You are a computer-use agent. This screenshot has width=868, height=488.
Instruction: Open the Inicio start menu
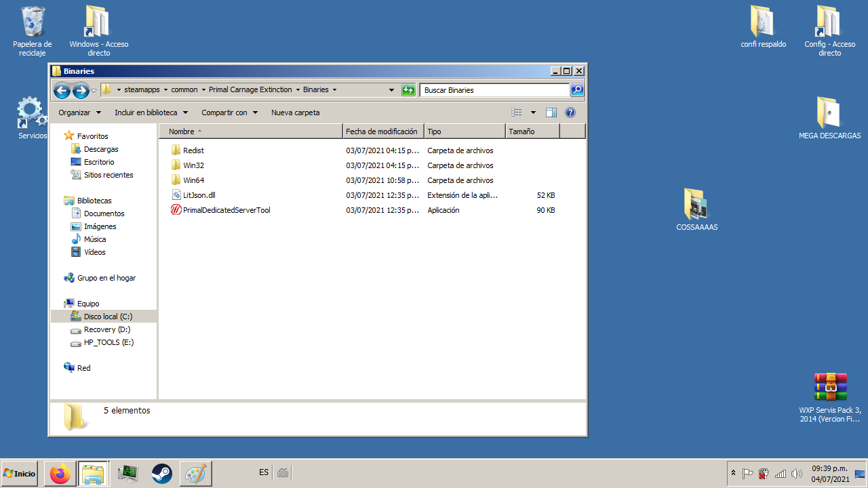pyautogui.click(x=20, y=473)
